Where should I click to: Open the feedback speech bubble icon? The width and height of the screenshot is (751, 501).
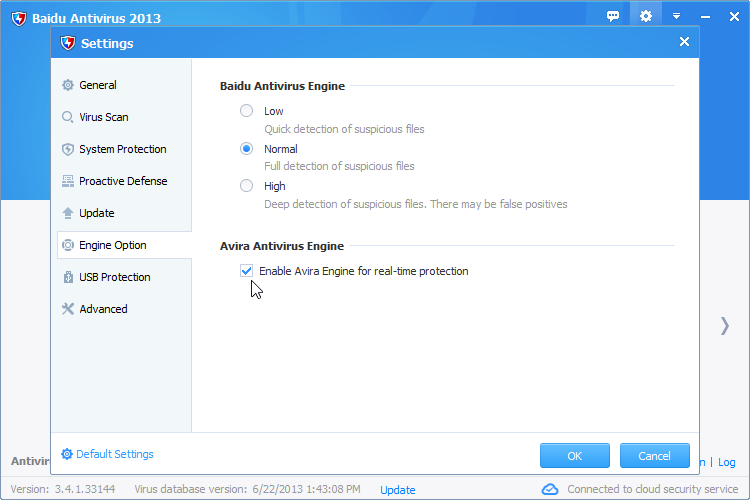(613, 16)
